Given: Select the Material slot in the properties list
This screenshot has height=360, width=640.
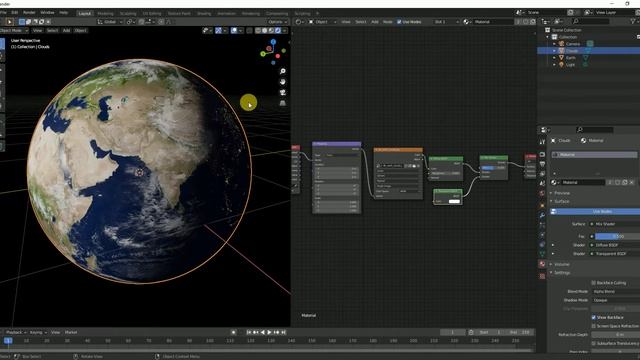Looking at the screenshot, I should [x=594, y=155].
